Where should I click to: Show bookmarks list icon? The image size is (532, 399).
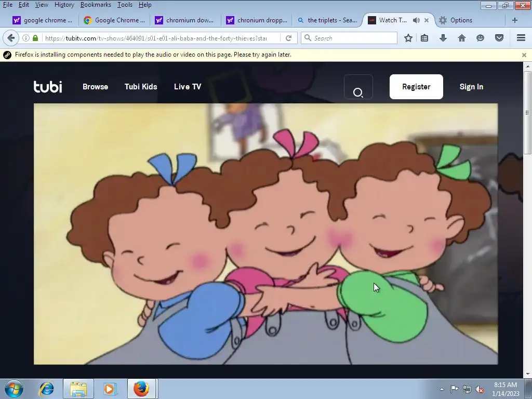pos(424,38)
